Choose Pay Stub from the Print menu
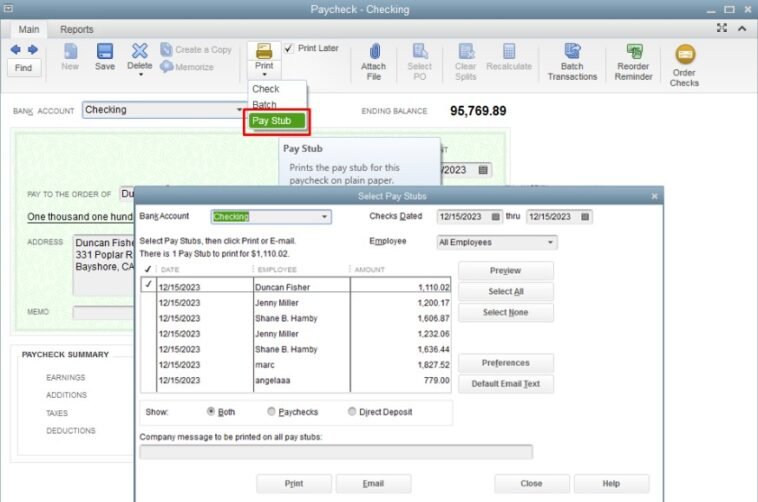Viewport: 758px width, 502px height. pyautogui.click(x=277, y=121)
